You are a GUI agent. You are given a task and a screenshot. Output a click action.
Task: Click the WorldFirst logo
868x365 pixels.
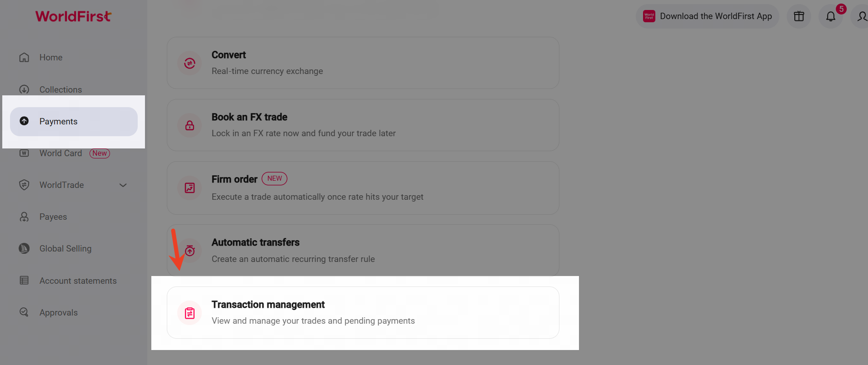(73, 16)
